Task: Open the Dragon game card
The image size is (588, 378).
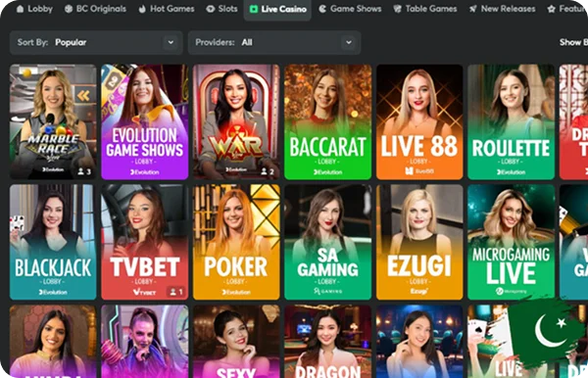Action: click(x=327, y=342)
